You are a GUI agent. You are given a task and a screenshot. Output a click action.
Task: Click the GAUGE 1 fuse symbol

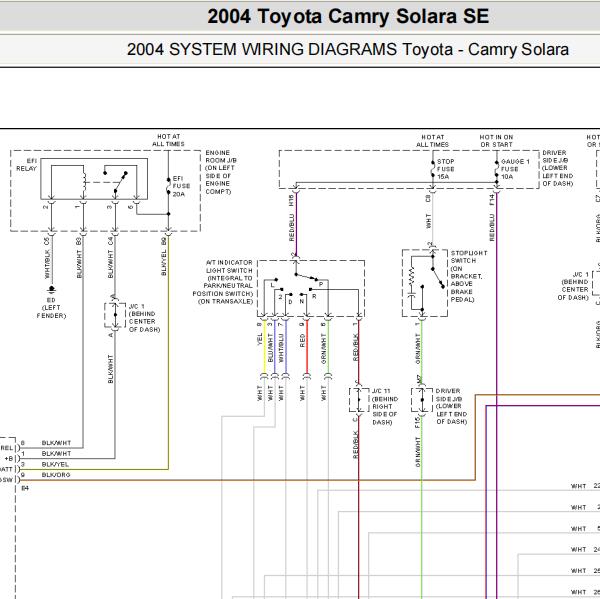[496, 169]
